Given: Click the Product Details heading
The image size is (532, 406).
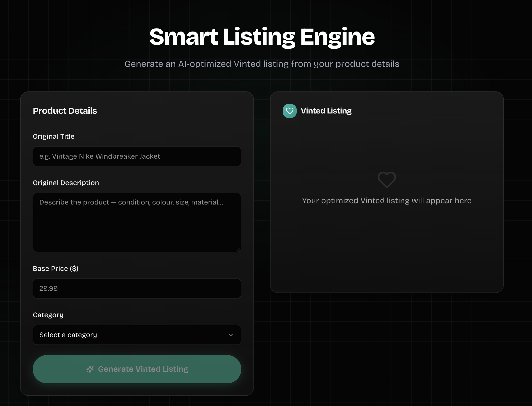Looking at the screenshot, I should pos(65,111).
